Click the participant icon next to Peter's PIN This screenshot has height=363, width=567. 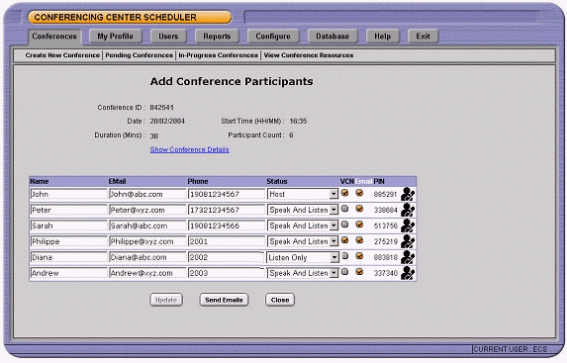tap(408, 210)
